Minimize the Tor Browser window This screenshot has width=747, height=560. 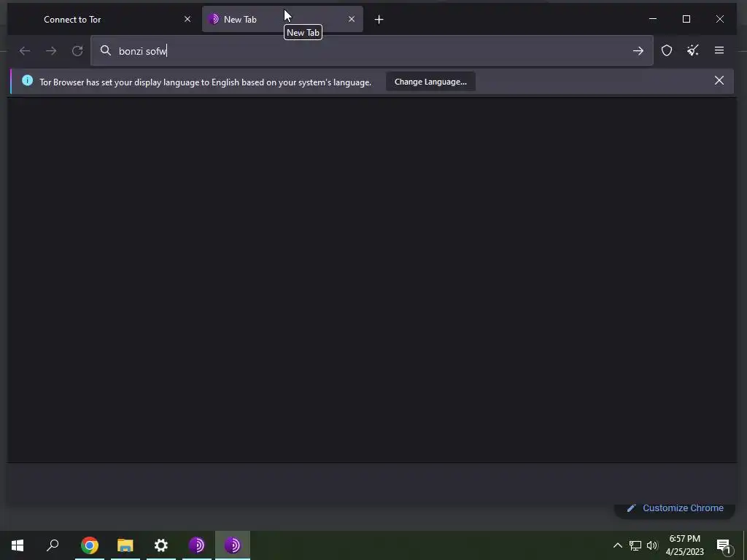tap(653, 19)
